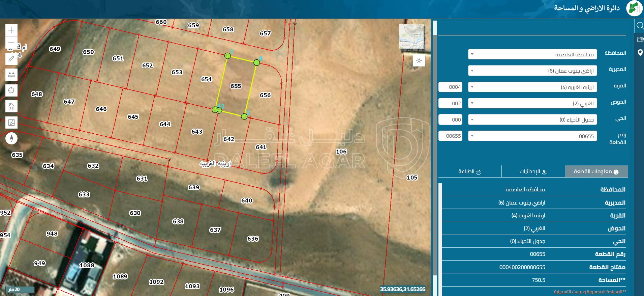Open the الحوض basin dropdown
The image size is (644, 296).
[532, 103]
